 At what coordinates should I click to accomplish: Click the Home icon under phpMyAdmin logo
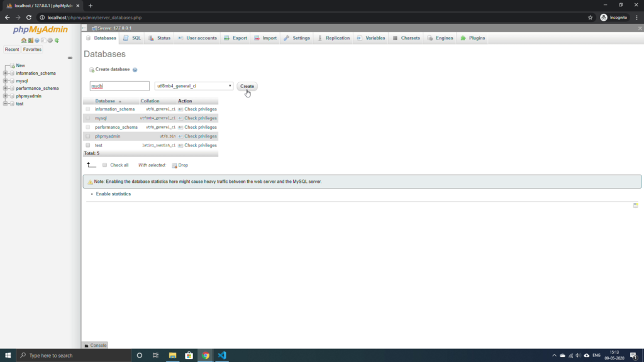point(24,40)
